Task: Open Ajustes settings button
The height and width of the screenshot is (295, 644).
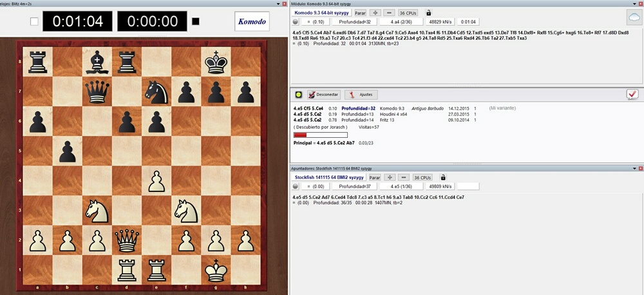Action: pyautogui.click(x=361, y=95)
